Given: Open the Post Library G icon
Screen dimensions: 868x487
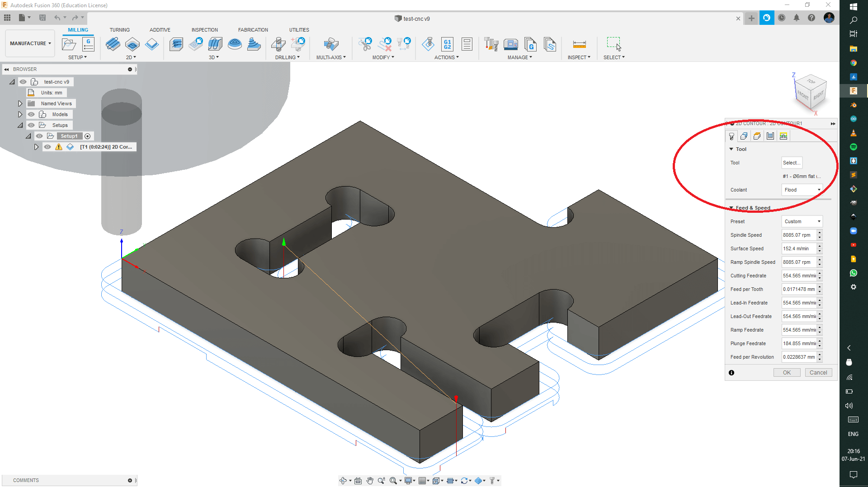Looking at the screenshot, I should [530, 44].
